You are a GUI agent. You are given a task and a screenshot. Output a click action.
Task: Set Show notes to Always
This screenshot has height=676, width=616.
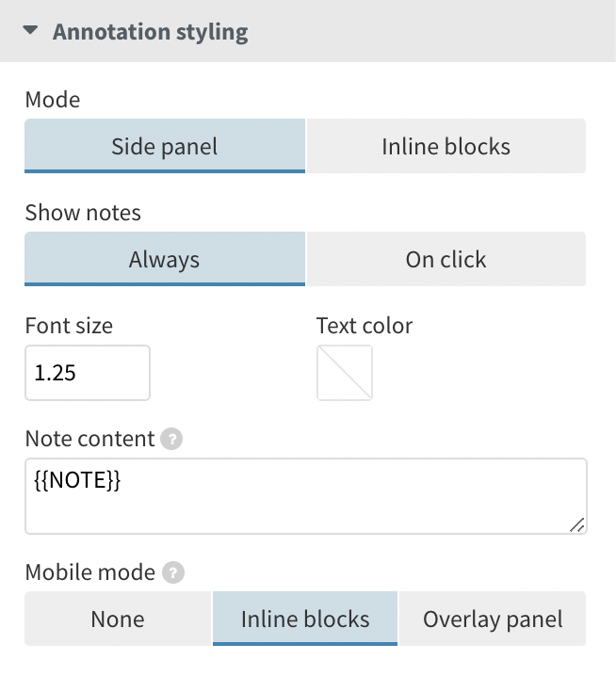pyautogui.click(x=165, y=259)
